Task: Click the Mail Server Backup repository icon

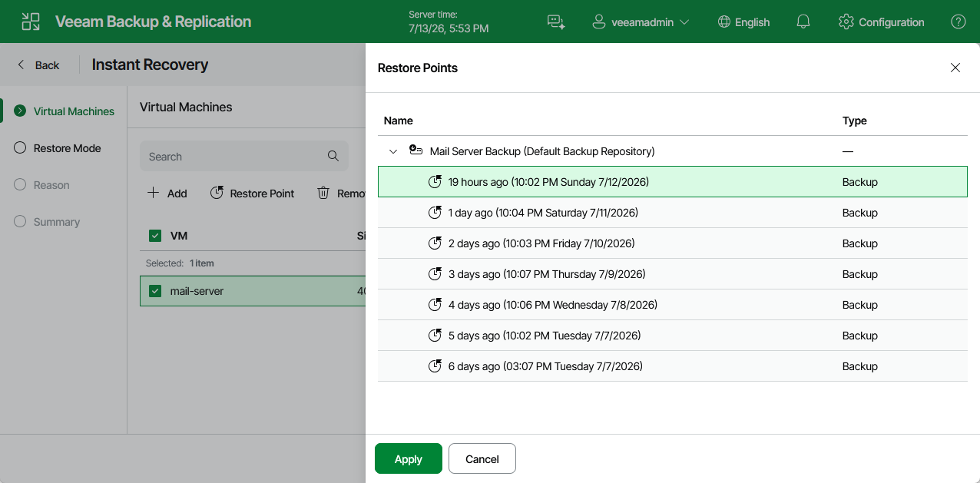Action: click(416, 151)
